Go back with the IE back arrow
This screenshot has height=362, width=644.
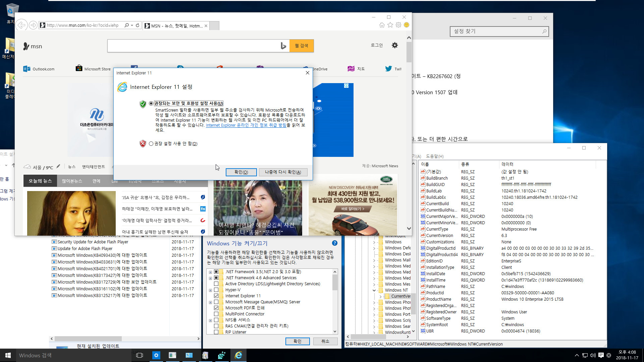click(21, 25)
